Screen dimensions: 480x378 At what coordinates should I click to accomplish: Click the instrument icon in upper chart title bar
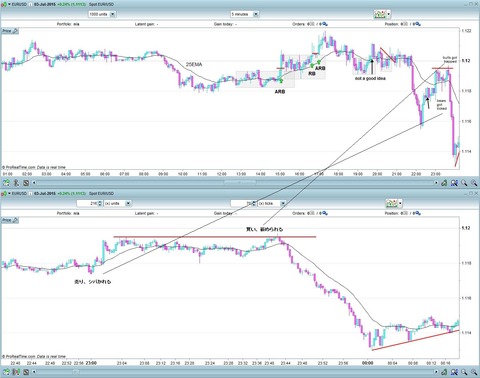pos(3,4)
